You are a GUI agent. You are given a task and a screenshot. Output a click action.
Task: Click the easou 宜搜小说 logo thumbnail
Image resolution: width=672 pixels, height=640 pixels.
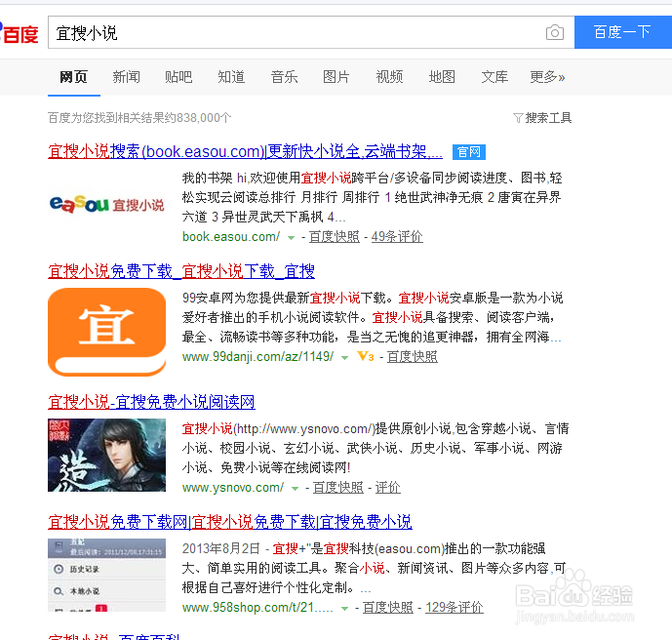click(x=106, y=205)
